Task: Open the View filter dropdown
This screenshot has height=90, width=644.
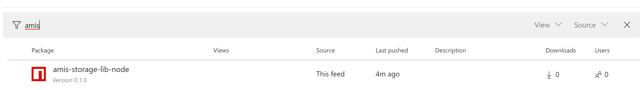Action: [542, 25]
